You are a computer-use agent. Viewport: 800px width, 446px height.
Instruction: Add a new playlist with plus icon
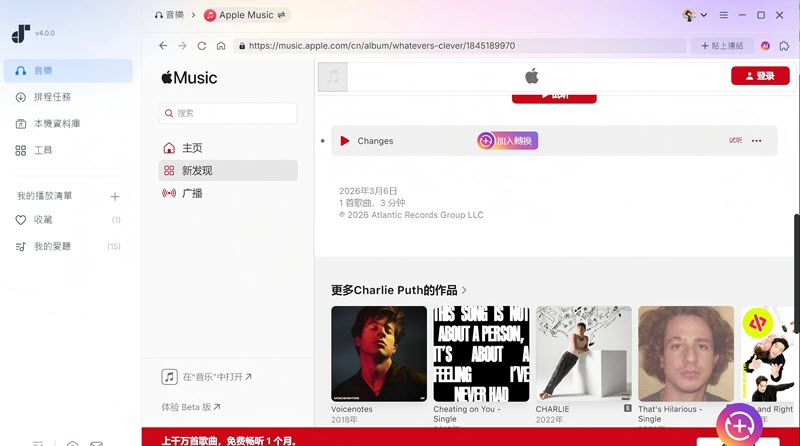tap(115, 196)
